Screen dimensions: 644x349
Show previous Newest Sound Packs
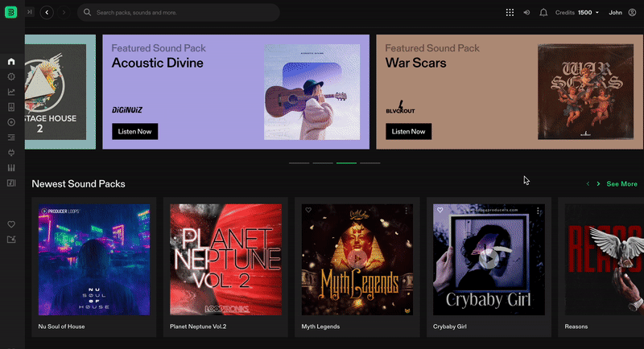(588, 183)
